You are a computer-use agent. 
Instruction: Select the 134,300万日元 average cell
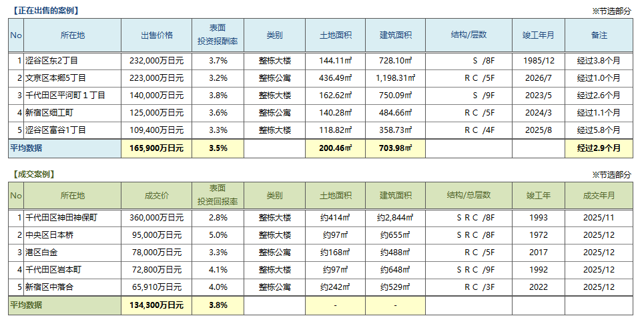[156, 305]
